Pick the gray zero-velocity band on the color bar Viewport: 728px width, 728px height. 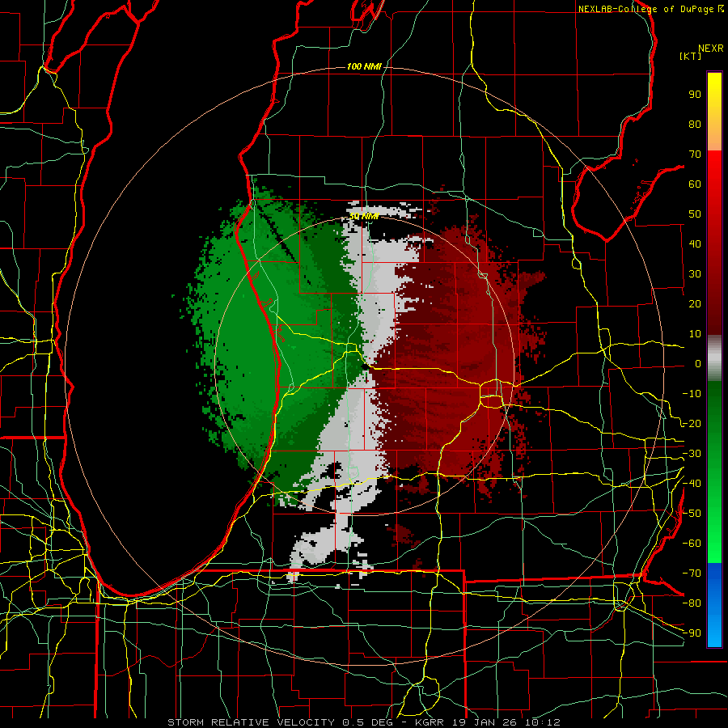tap(714, 359)
